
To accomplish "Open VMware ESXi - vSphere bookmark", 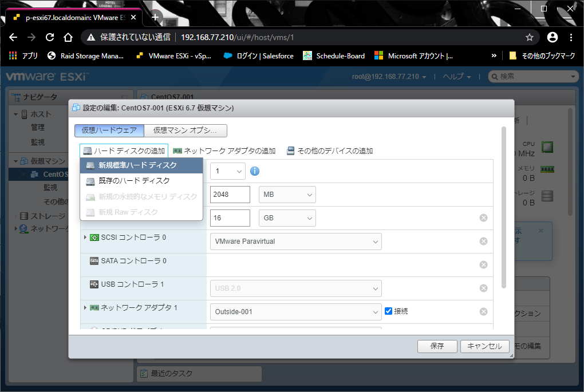I will (174, 56).
